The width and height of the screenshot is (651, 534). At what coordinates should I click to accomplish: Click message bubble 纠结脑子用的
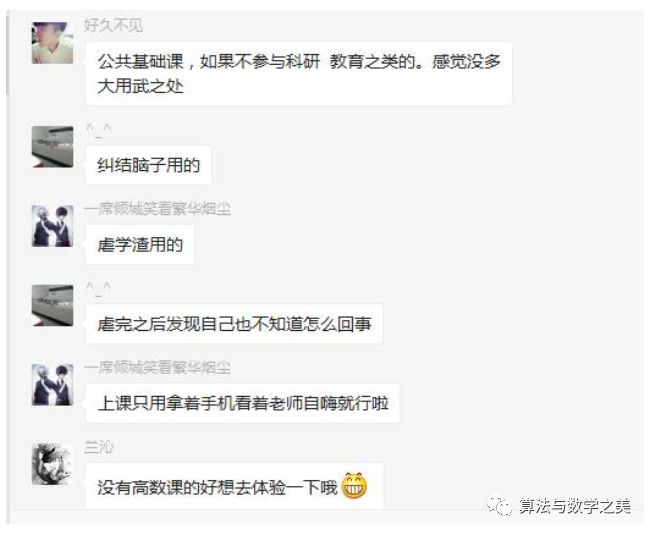click(148, 165)
